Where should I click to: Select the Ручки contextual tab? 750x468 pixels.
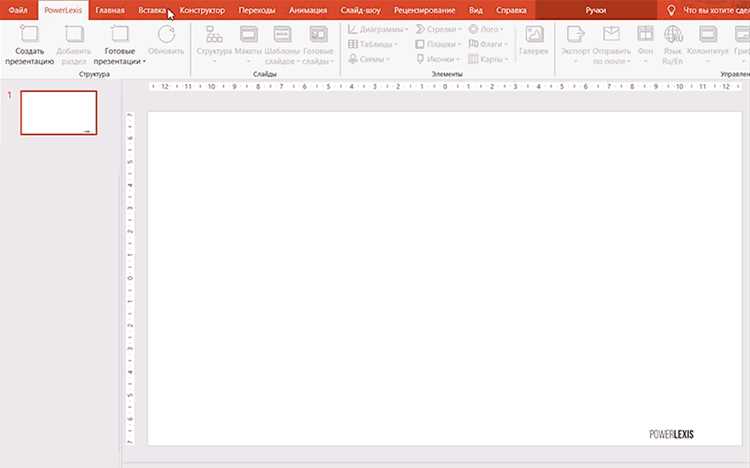[596, 10]
